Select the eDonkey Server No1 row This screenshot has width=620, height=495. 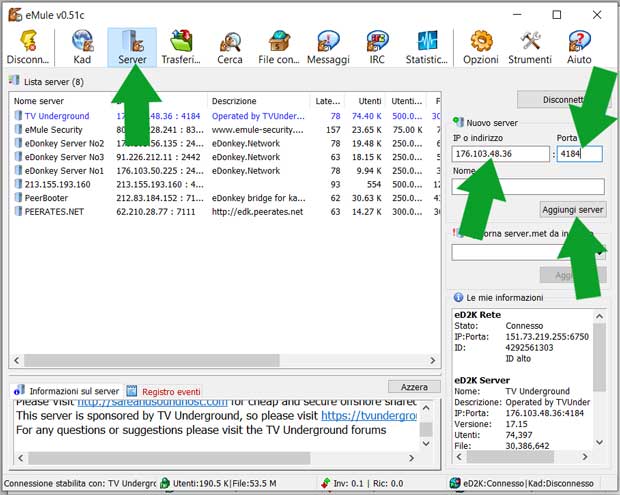[225, 170]
